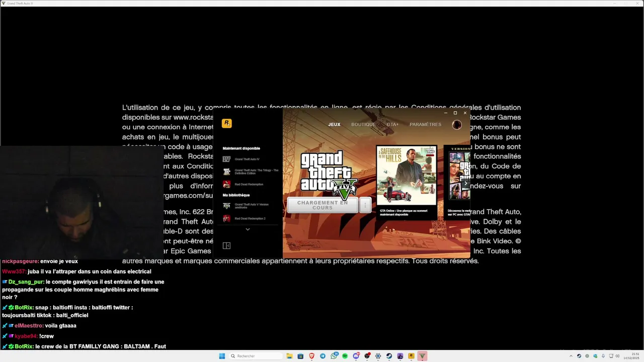The image size is (644, 362).
Task: Open Telegram from taskbar
Action: 323,356
